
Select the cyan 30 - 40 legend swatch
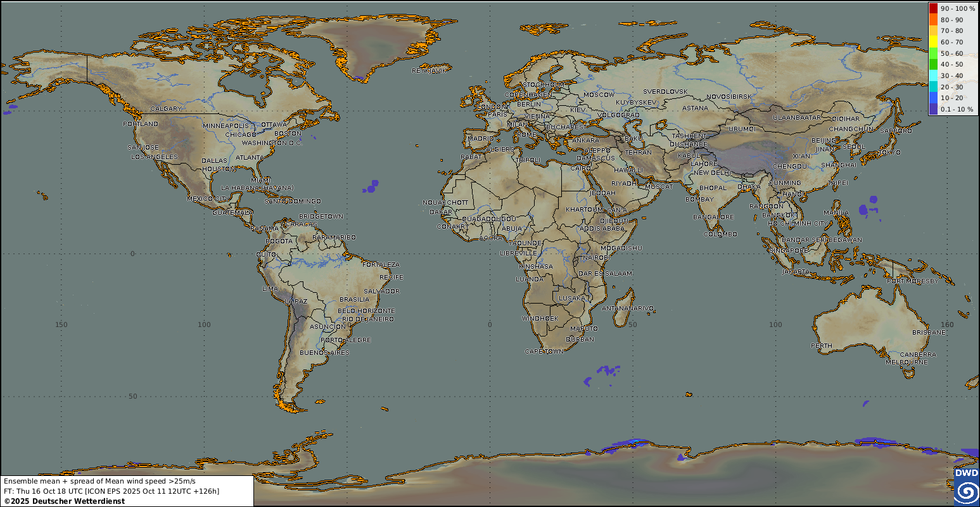click(933, 76)
